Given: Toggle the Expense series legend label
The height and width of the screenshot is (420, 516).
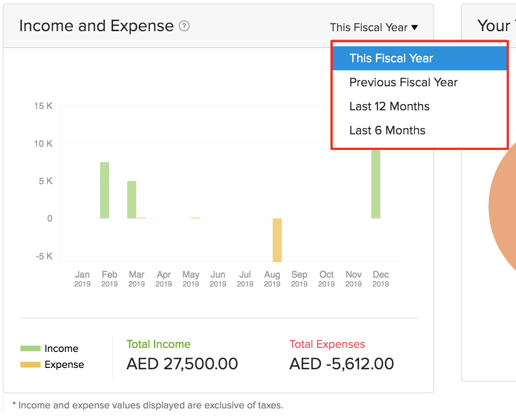Looking at the screenshot, I should [x=64, y=365].
